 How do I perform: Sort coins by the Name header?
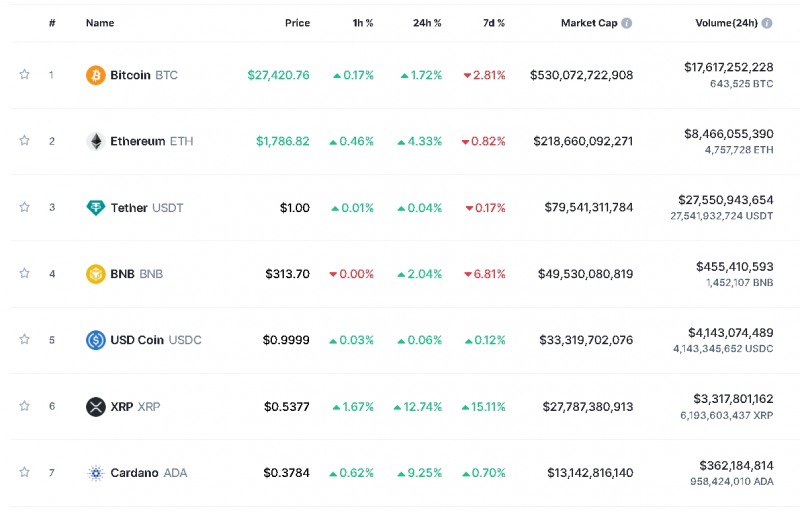point(100,23)
